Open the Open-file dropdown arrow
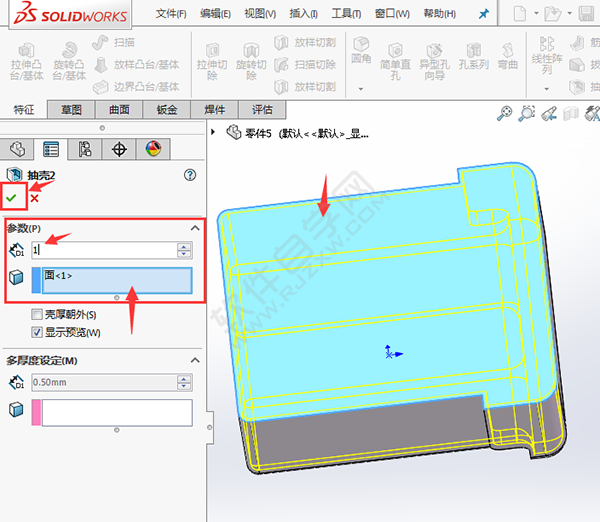Screen dimensions: 600x522 pos(569,13)
